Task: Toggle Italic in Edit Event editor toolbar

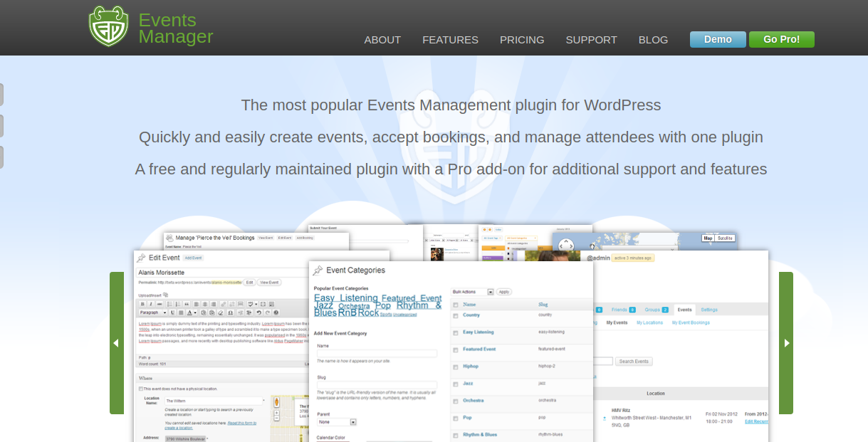Action: click(x=151, y=304)
